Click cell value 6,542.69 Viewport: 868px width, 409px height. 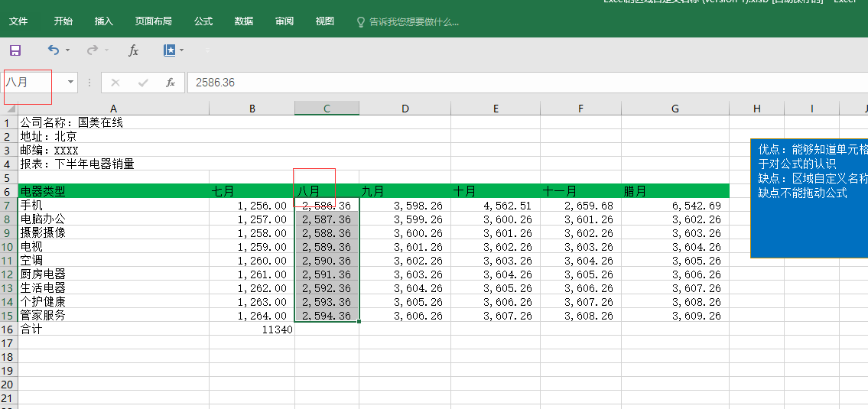(x=675, y=206)
